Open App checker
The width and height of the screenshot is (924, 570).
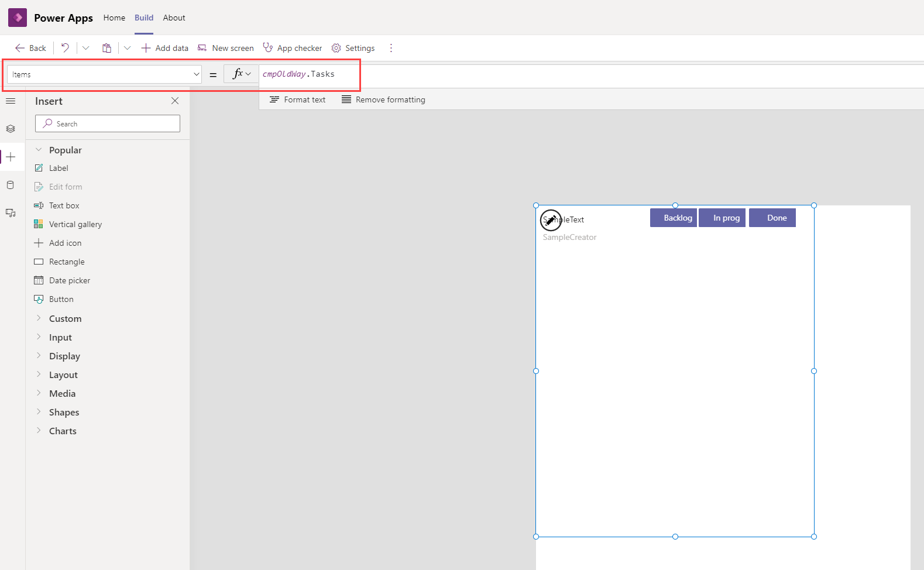point(293,48)
